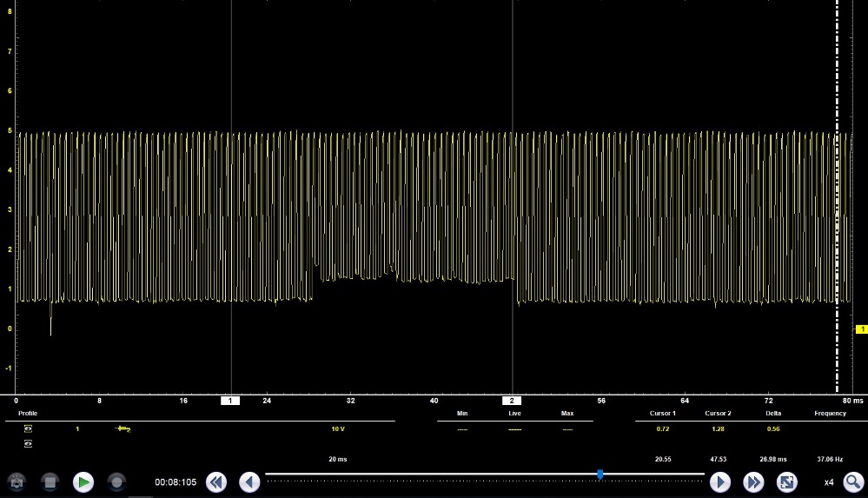
Task: Toggle the second channel visibility eye
Action: (28, 443)
